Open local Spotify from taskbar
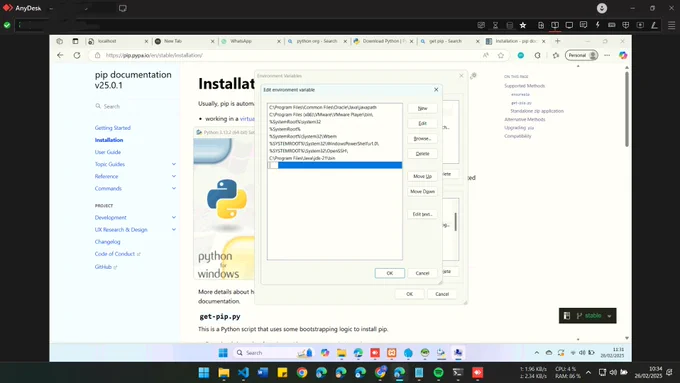Screen dimensions: 680x383 [438, 373]
